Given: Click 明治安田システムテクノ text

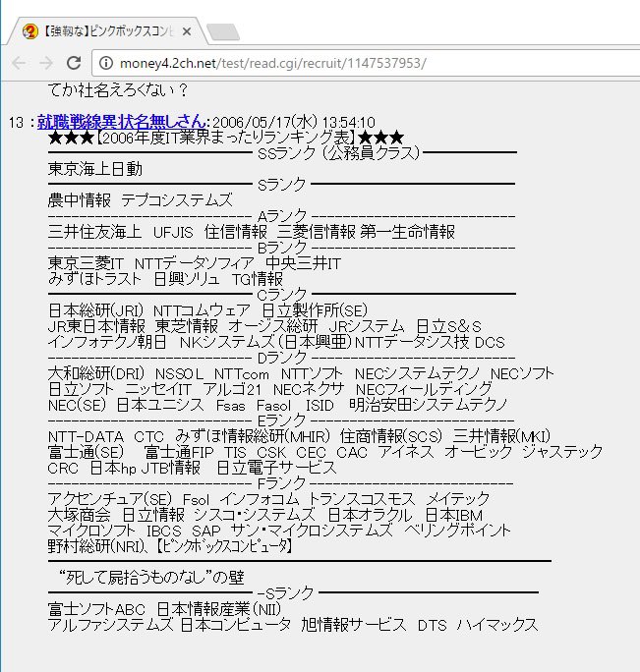Looking at the screenshot, I should coord(428,405).
